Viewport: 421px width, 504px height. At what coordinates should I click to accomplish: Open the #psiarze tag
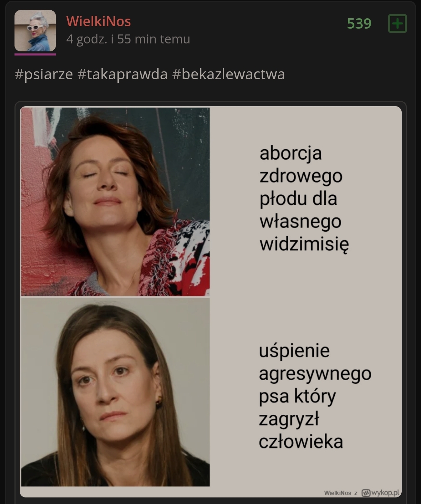(x=44, y=74)
